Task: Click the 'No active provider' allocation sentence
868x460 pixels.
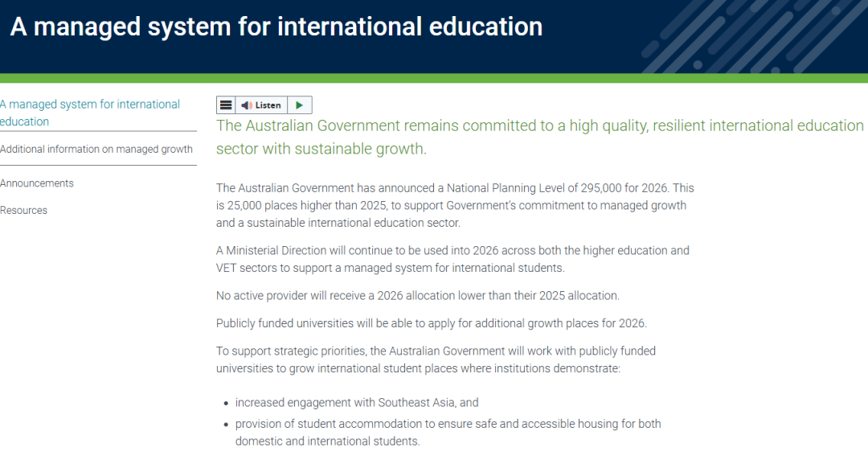Action: (x=417, y=296)
